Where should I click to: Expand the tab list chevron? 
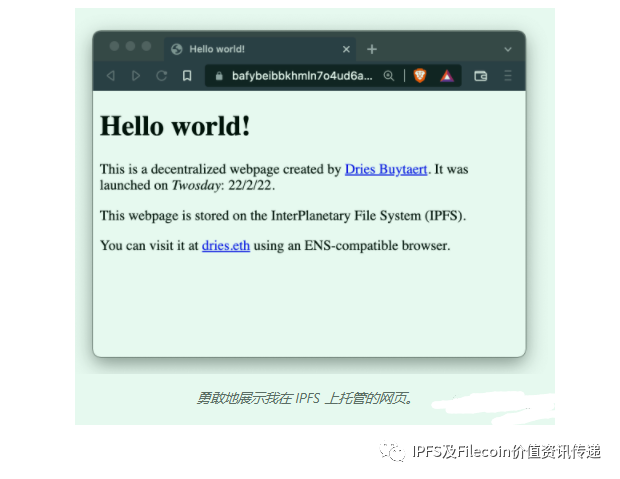coord(508,49)
